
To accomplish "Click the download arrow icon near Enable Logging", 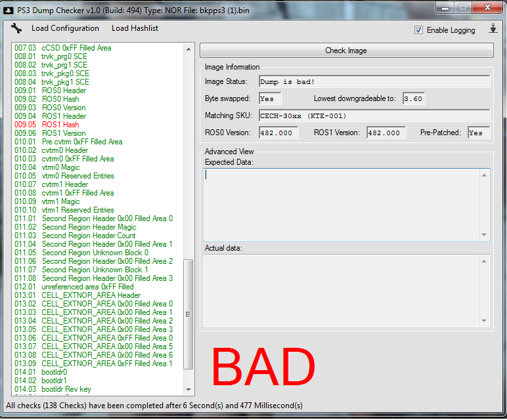I will click(x=493, y=29).
